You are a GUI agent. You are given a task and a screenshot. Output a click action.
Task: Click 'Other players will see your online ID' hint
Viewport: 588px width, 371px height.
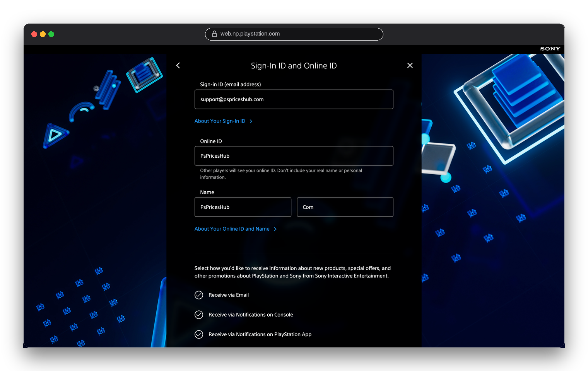click(281, 174)
